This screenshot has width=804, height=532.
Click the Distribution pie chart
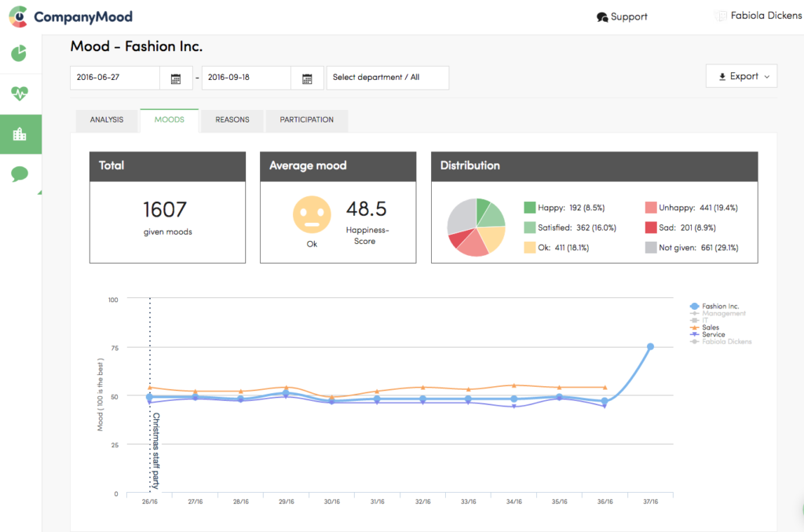(477, 227)
